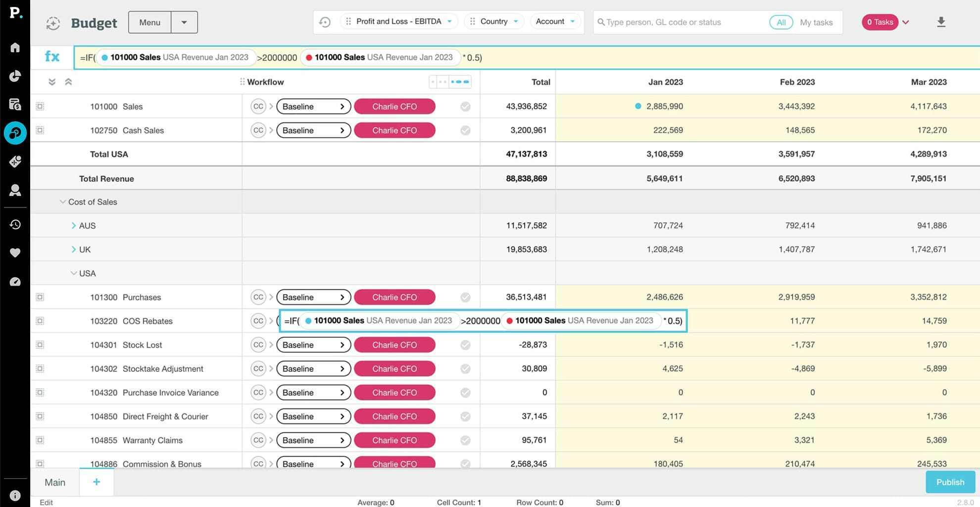Click the Publish button

click(950, 482)
